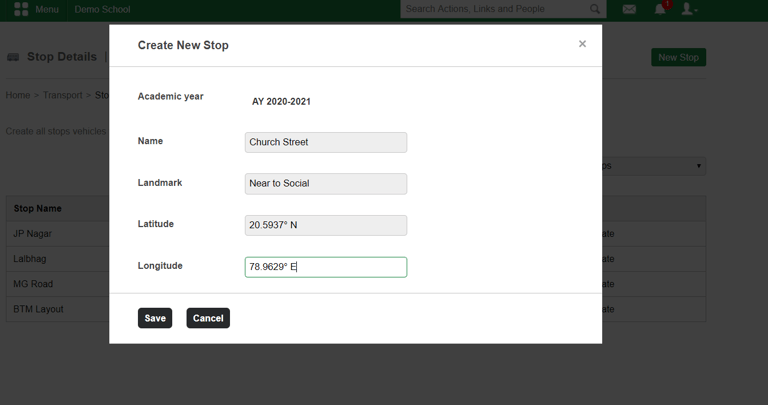Image resolution: width=768 pixels, height=405 pixels.
Task: Click the Stop Details bus icon
Action: [x=13, y=57]
